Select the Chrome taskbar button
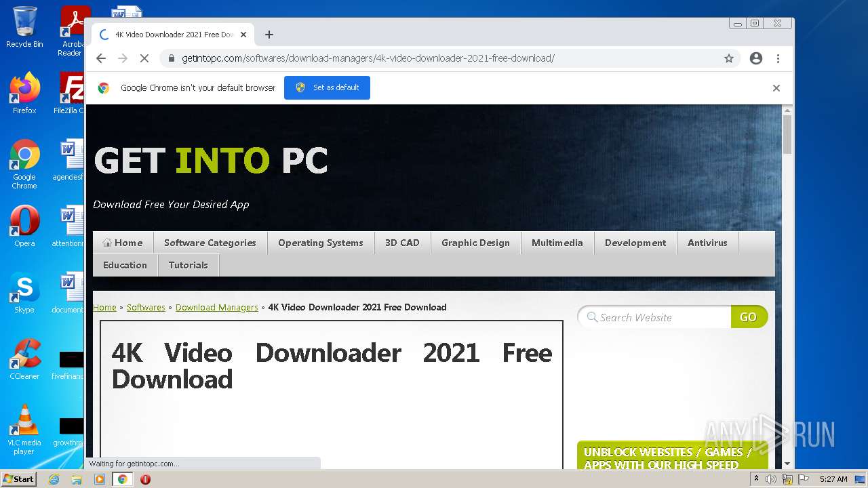Viewport: 868px width, 488px height. pos(122,479)
